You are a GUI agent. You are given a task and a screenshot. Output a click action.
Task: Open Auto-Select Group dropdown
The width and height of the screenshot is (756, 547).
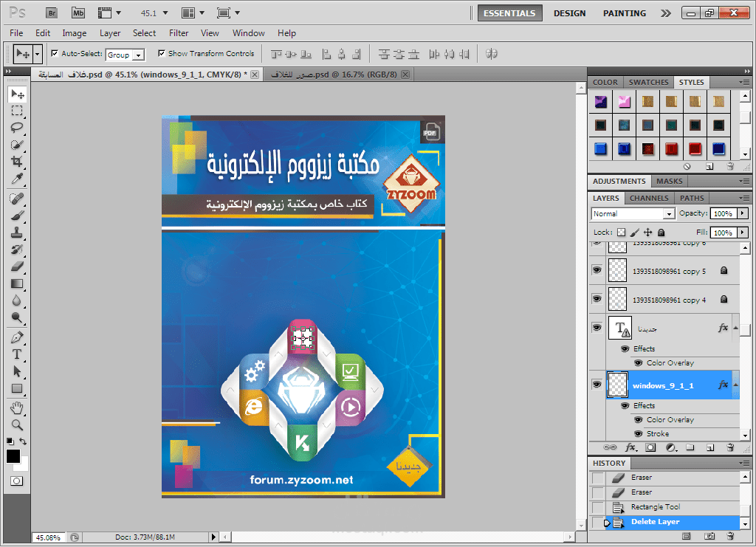tap(138, 55)
